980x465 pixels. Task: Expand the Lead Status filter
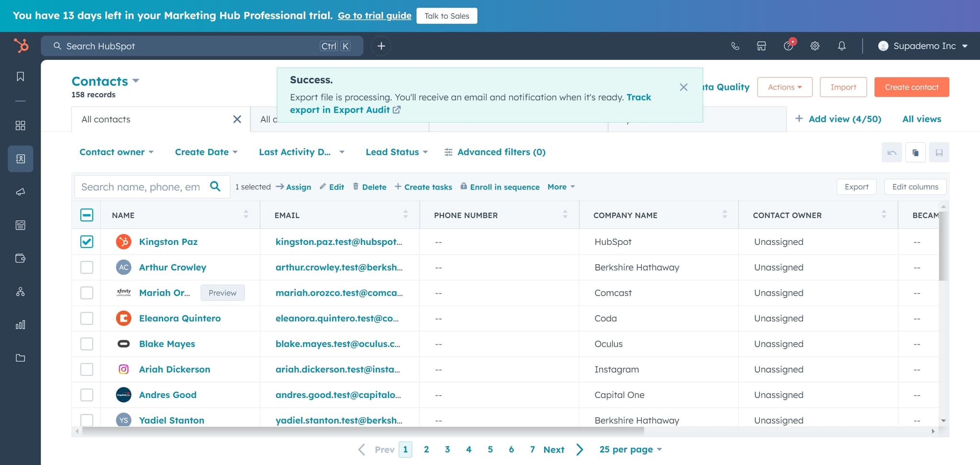[x=396, y=152]
